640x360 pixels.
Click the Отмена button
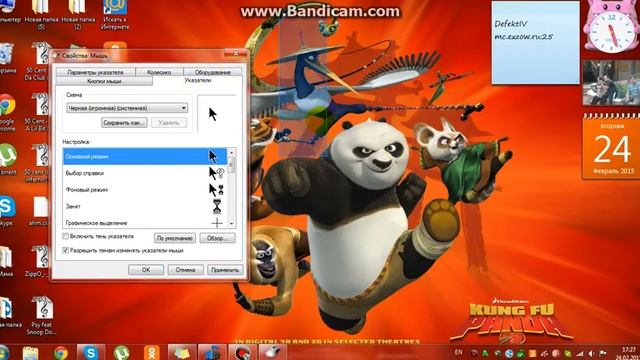click(x=185, y=270)
